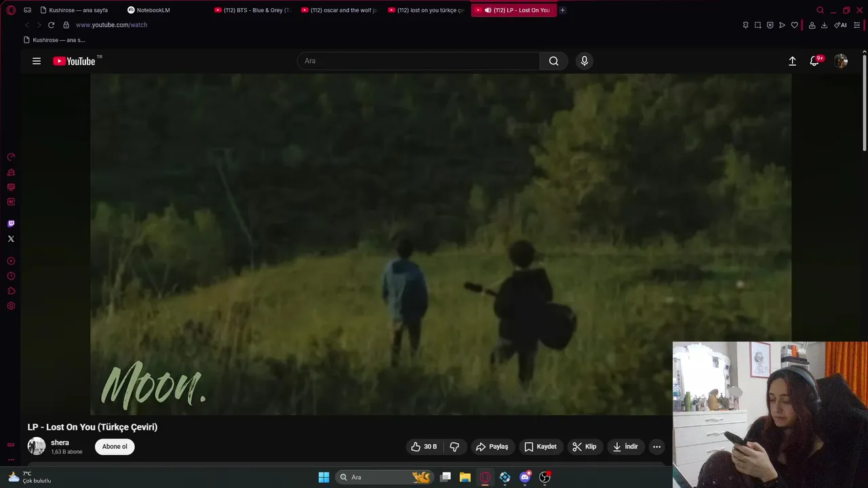Open the browser downloads icon

(x=824, y=25)
